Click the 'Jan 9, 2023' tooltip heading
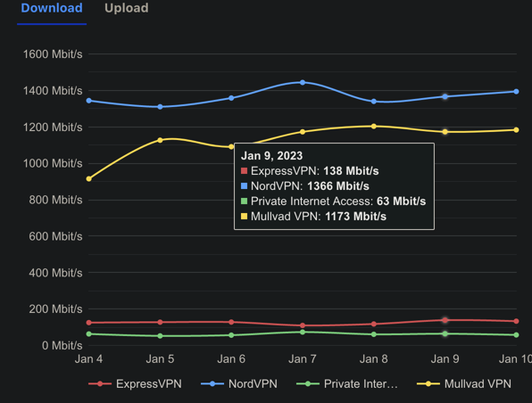The image size is (532, 403). (271, 155)
